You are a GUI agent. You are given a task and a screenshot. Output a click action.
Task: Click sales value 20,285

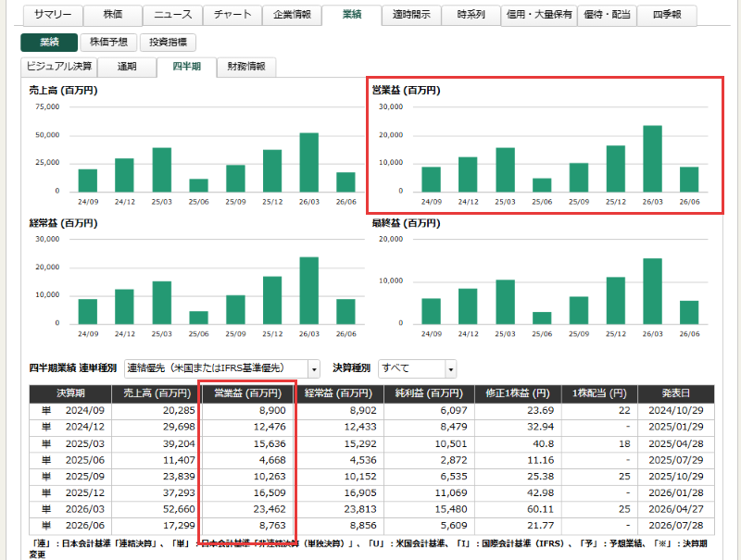point(179,410)
